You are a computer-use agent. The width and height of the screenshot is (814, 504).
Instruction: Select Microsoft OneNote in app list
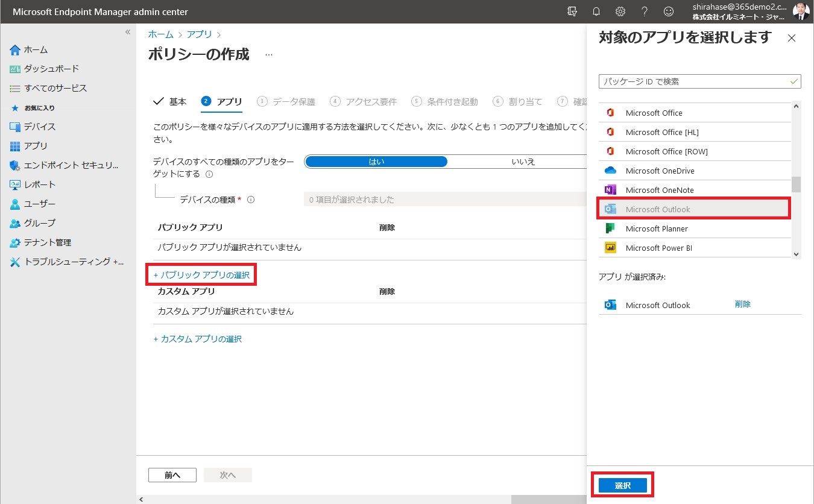[695, 190]
